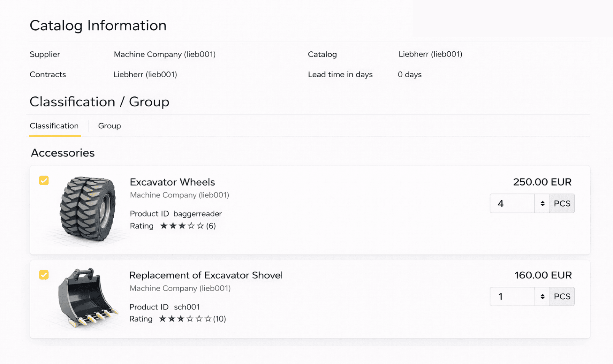Open Replacement of Excavator Shovel product title
The image size is (613, 364).
click(205, 275)
